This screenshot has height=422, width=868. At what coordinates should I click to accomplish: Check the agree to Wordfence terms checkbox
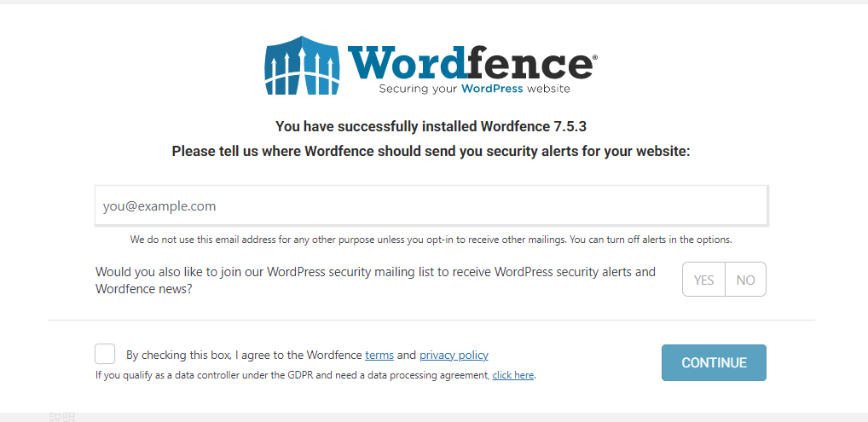(105, 354)
